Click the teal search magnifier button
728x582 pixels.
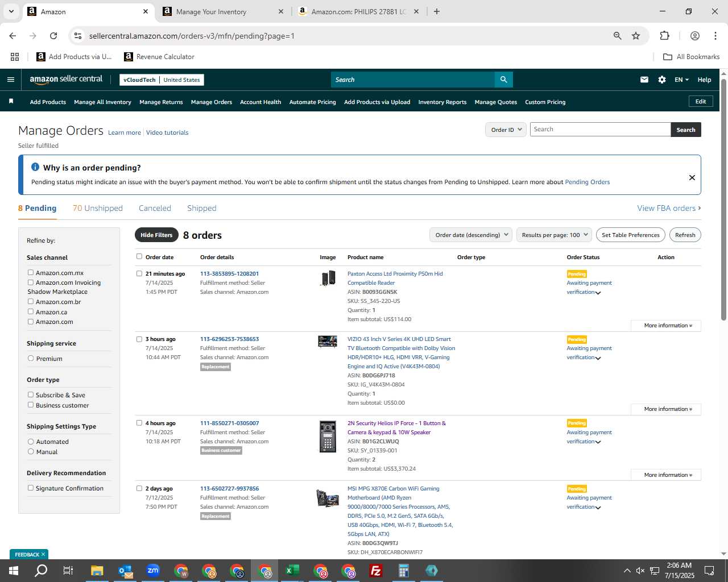click(x=503, y=80)
